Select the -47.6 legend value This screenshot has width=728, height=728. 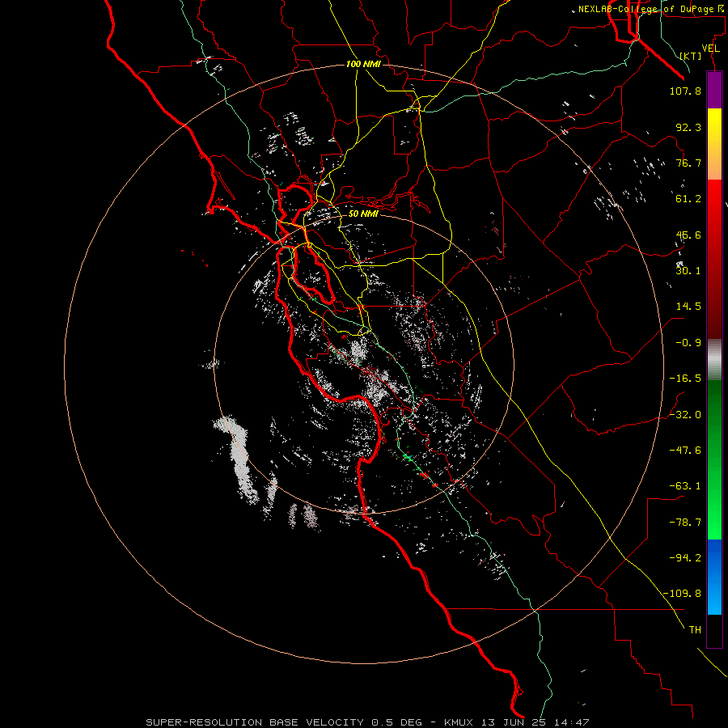pyautogui.click(x=685, y=451)
